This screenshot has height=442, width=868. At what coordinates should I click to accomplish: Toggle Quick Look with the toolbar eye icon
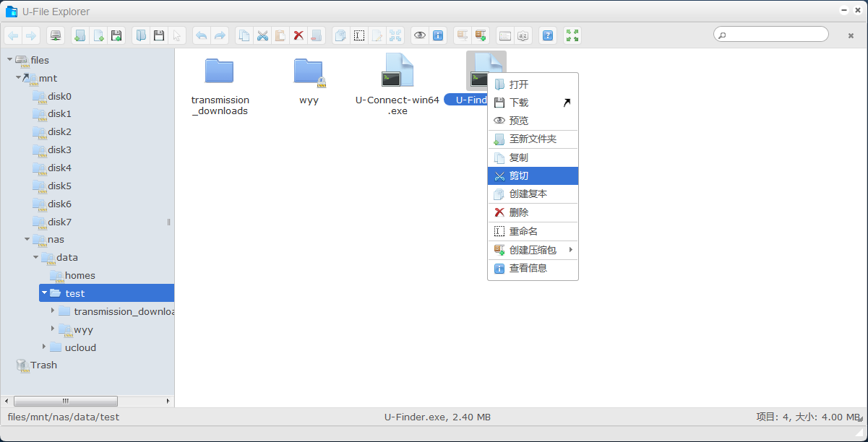click(420, 35)
